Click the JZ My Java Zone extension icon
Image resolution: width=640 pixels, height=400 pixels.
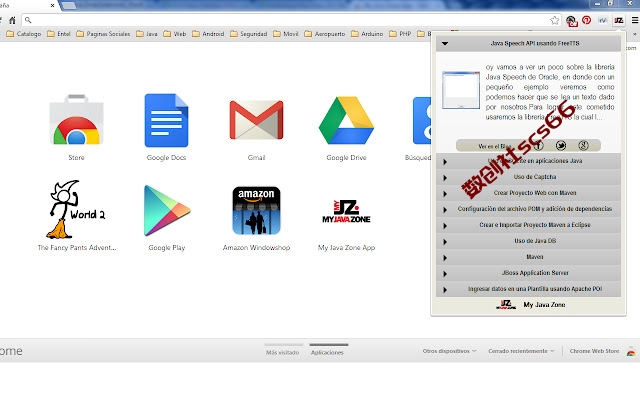619,20
